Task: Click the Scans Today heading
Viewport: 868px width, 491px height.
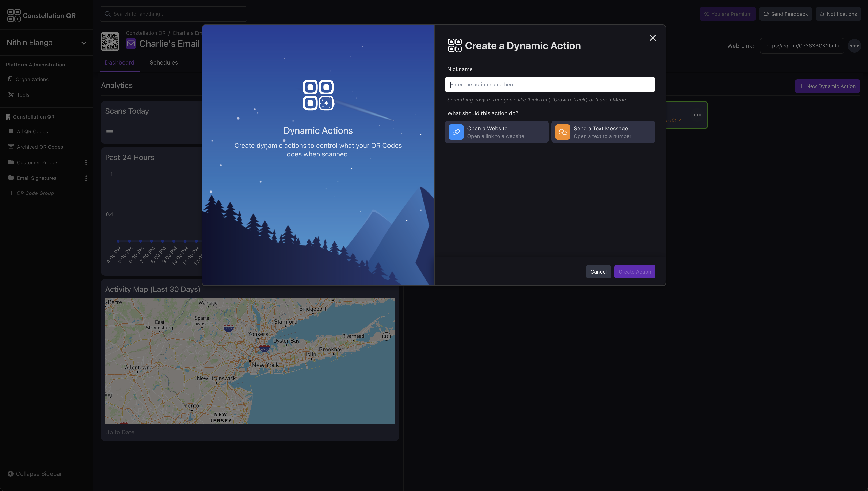Action: click(127, 111)
